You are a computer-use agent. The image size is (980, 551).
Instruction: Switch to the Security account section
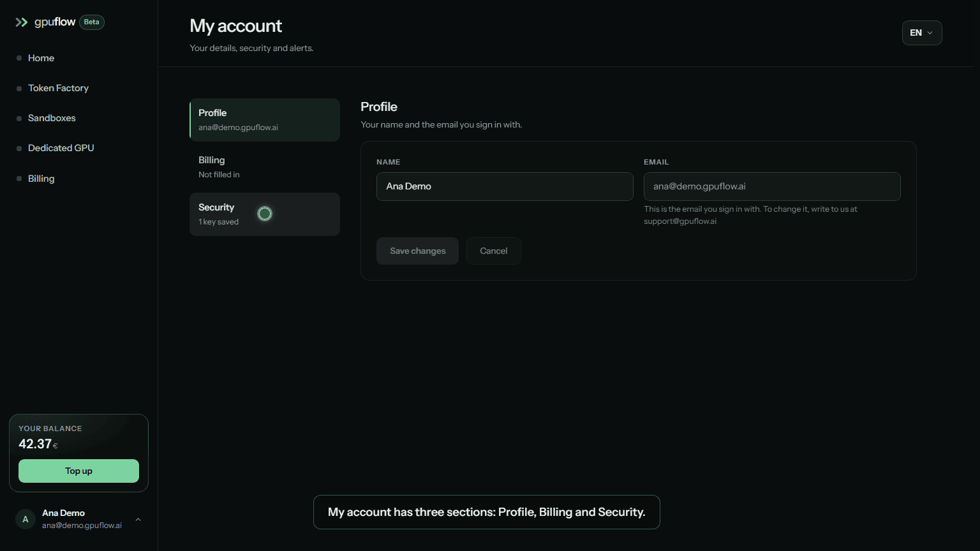(265, 214)
